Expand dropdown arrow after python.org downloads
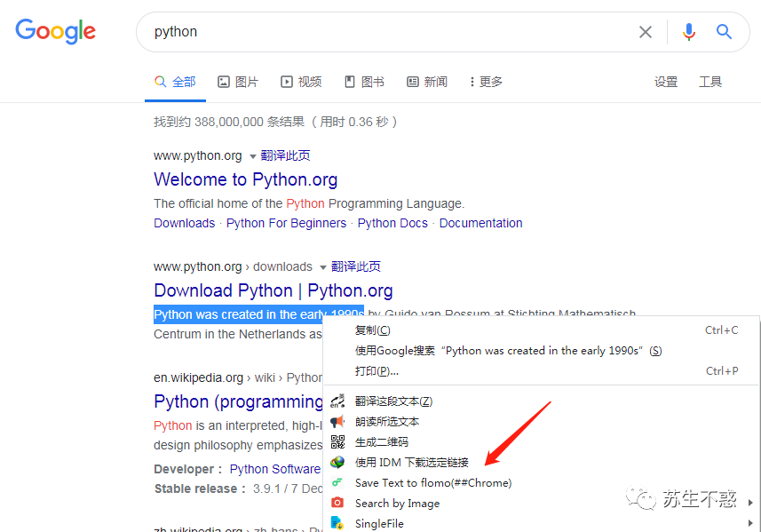The height and width of the screenshot is (532, 761). click(322, 267)
